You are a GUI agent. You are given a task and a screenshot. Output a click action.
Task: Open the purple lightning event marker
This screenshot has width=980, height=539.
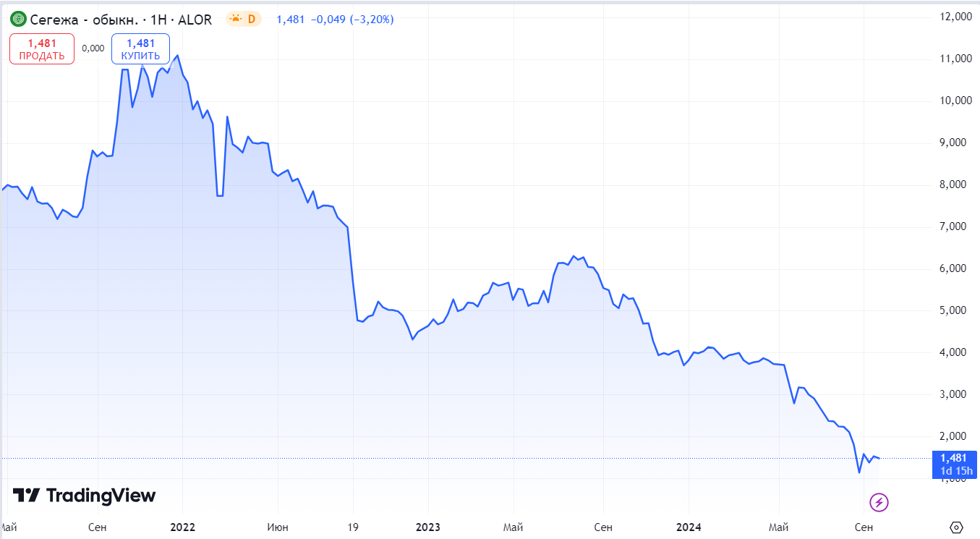879,501
